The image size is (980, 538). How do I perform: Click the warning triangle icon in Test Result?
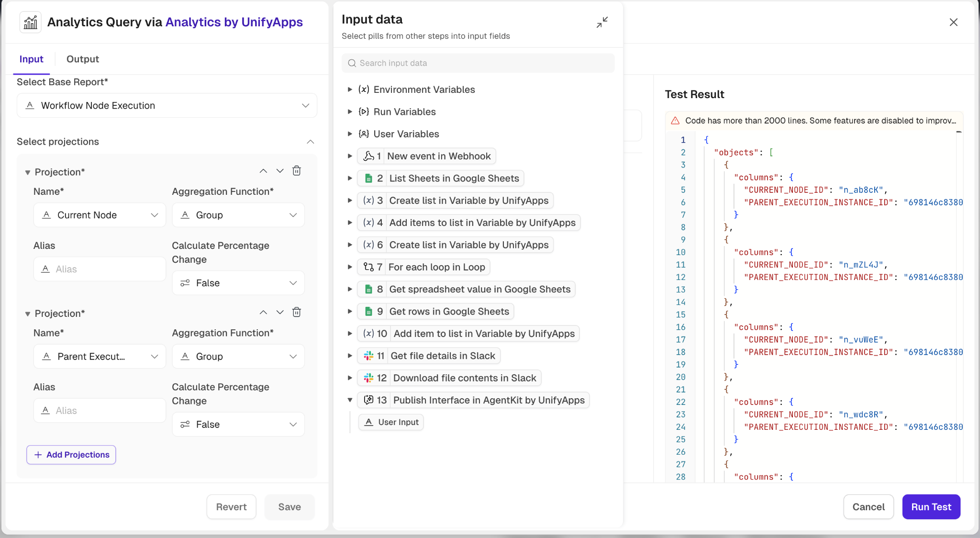tap(675, 121)
